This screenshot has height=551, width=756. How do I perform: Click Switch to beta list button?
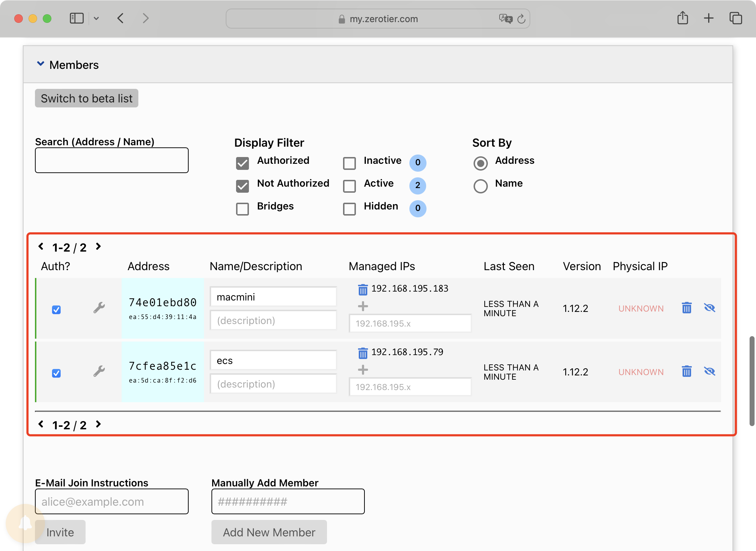[87, 98]
